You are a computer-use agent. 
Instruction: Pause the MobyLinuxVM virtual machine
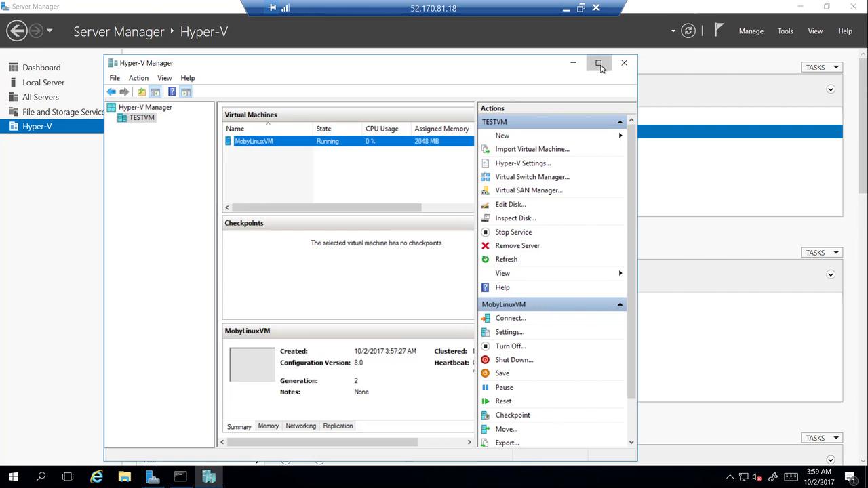[504, 388]
